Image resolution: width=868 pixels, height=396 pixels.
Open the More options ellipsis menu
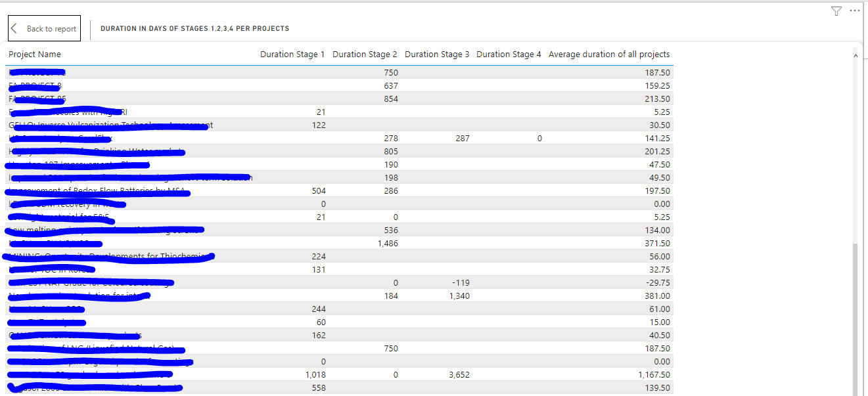coord(854,11)
